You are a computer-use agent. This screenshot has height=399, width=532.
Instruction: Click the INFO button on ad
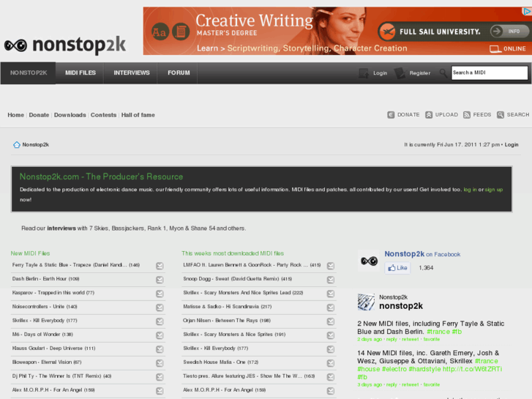[509, 31]
